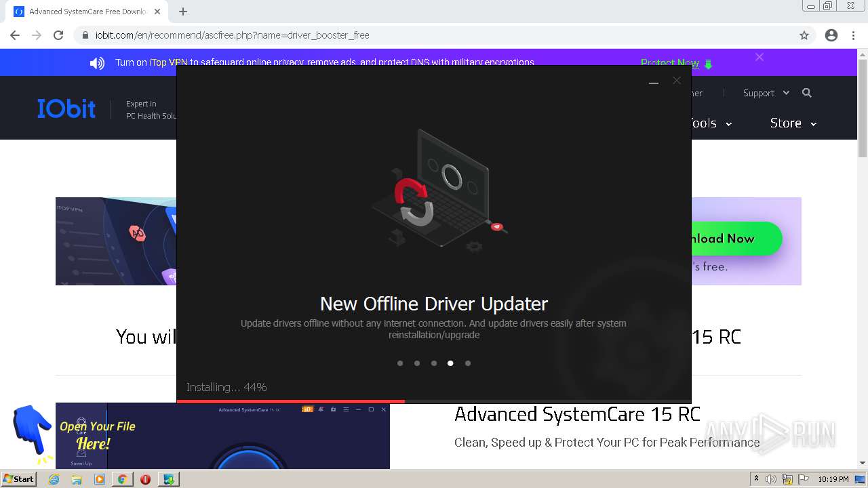Launch Internet Explorer from the taskbar

[54, 479]
